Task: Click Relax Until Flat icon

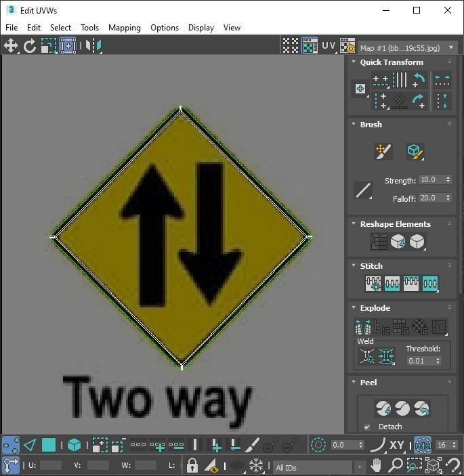Action: point(398,242)
